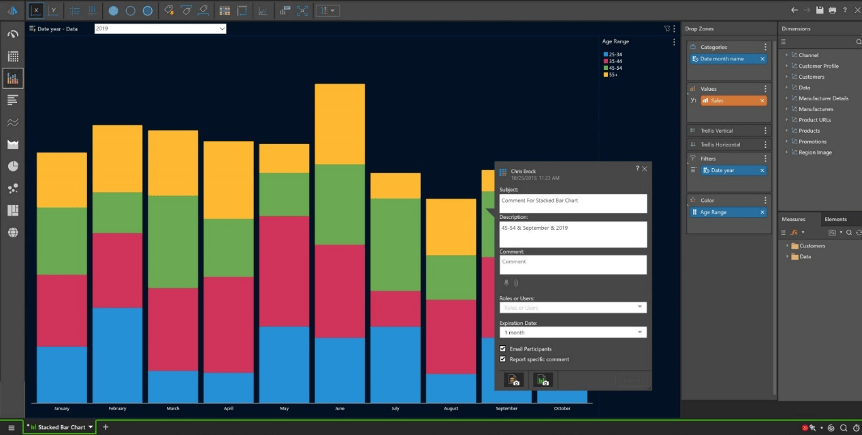Click the chart snapshot camera button

543,380
